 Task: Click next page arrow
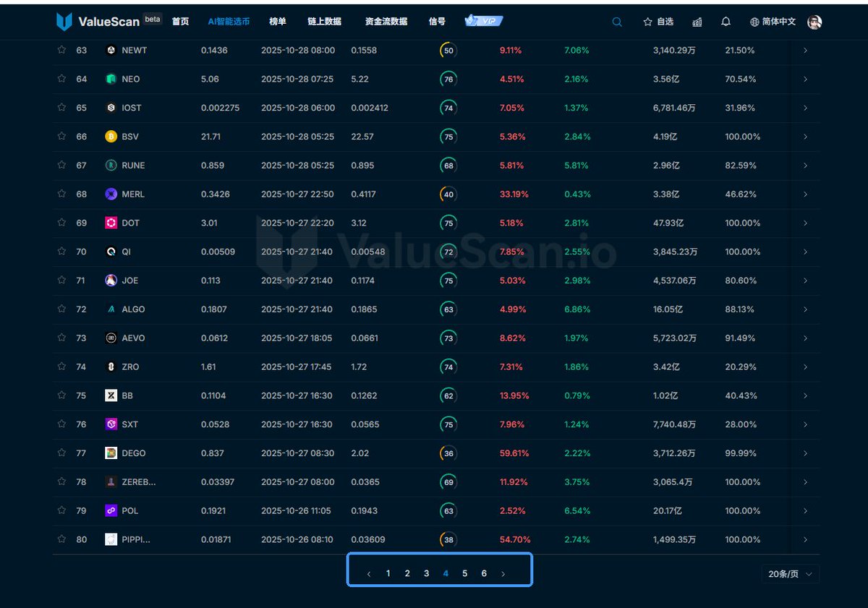(x=503, y=574)
